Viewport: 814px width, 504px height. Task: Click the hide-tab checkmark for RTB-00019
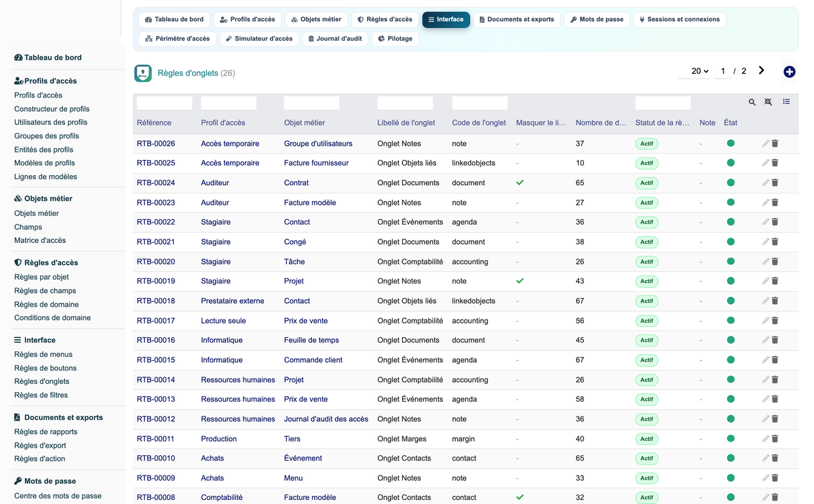(x=520, y=281)
